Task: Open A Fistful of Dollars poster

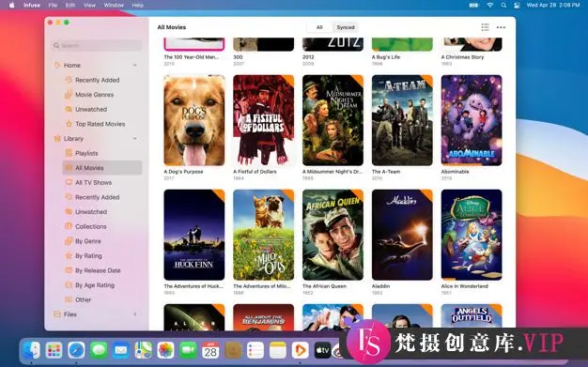Action: (264, 120)
